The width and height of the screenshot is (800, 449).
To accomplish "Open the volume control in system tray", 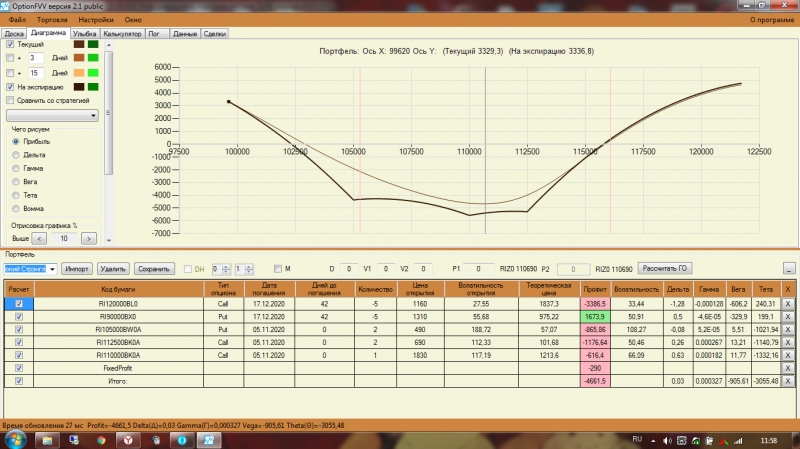I will click(667, 440).
